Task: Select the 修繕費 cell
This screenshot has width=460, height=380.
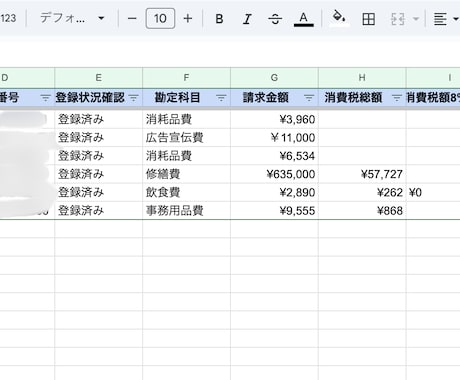Action: pyautogui.click(x=186, y=174)
